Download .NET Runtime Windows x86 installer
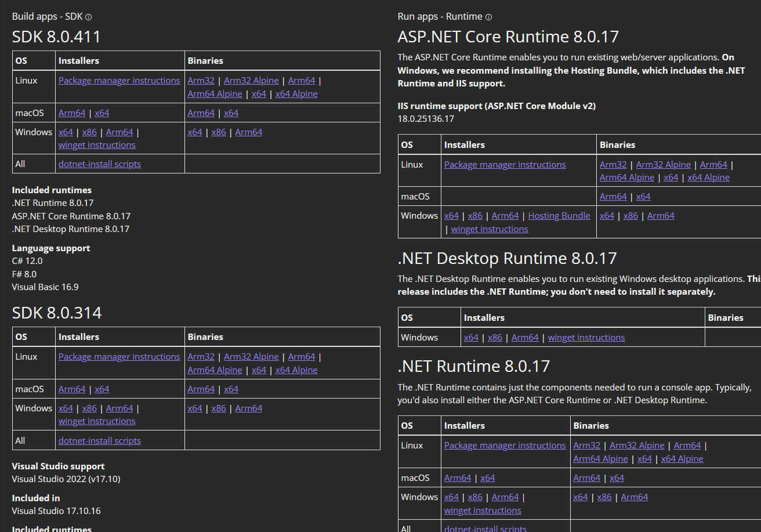This screenshot has height=532, width=761. pos(475,497)
